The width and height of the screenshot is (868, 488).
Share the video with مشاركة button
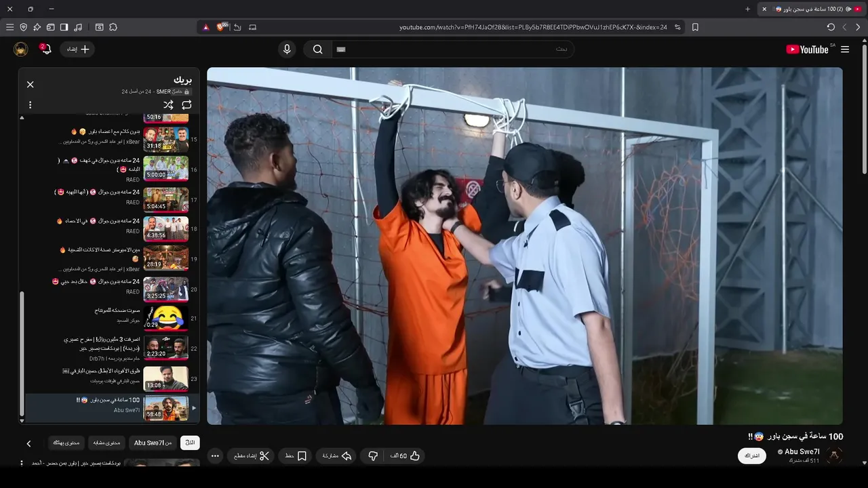pyautogui.click(x=337, y=456)
